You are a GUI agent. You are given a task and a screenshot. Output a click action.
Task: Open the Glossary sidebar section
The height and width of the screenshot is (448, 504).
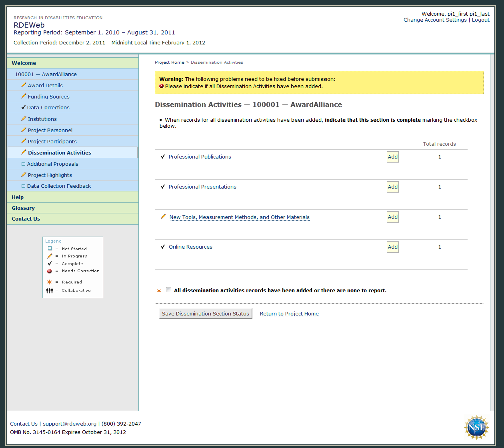(23, 208)
